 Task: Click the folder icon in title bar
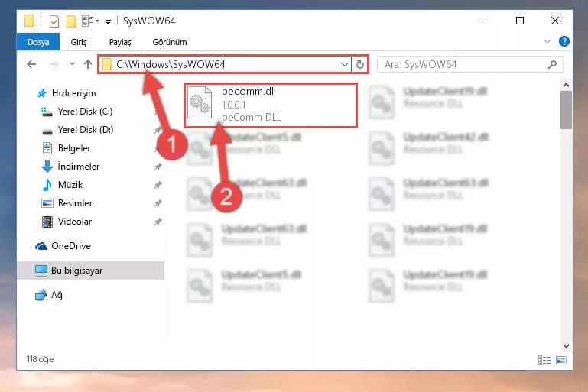tap(29, 21)
